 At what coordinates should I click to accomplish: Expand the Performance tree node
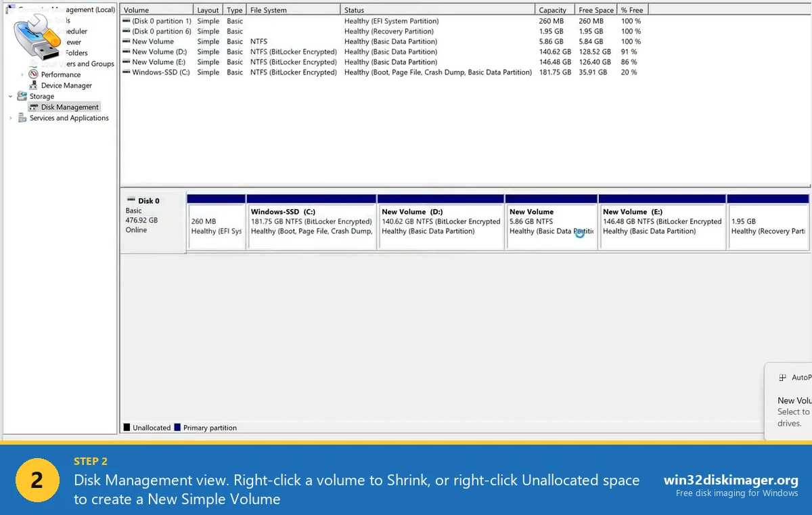coord(21,74)
